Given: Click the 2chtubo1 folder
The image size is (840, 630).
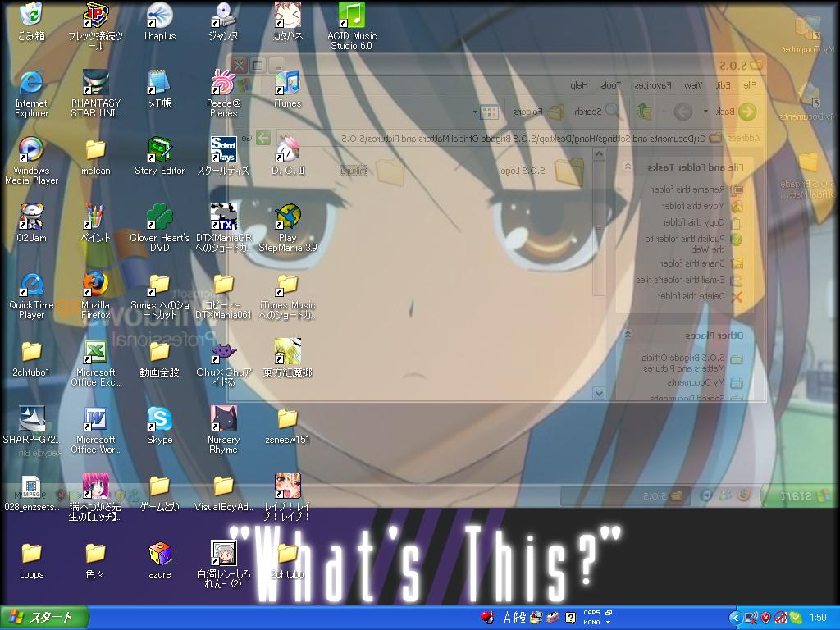Looking at the screenshot, I should pos(31,358).
